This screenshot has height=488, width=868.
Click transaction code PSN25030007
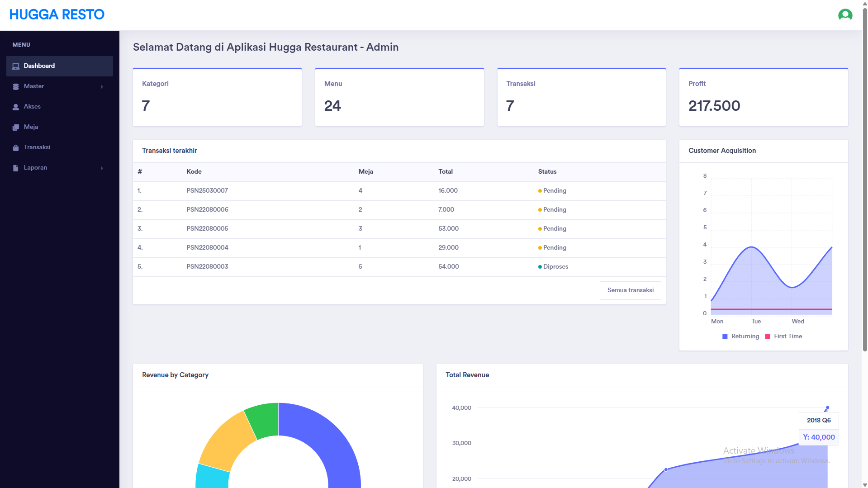[207, 191]
